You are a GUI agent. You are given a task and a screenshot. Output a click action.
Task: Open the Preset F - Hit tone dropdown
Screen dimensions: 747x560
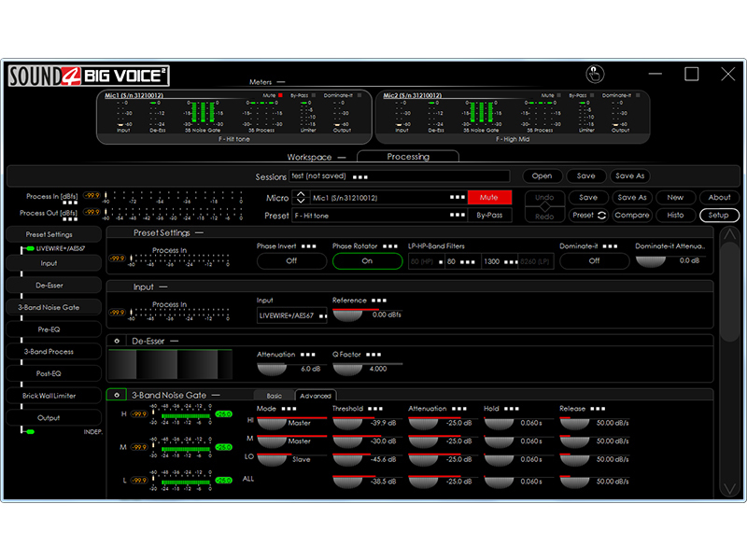click(379, 216)
